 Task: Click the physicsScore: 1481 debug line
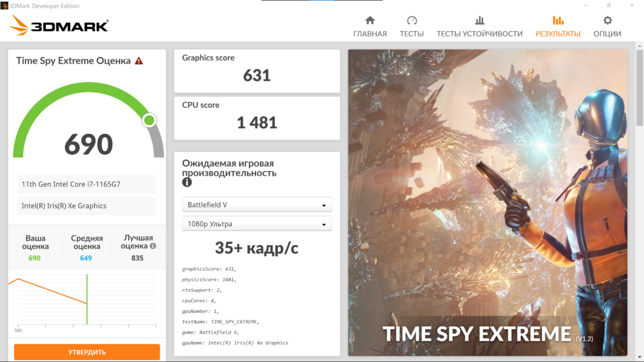pyautogui.click(x=209, y=280)
